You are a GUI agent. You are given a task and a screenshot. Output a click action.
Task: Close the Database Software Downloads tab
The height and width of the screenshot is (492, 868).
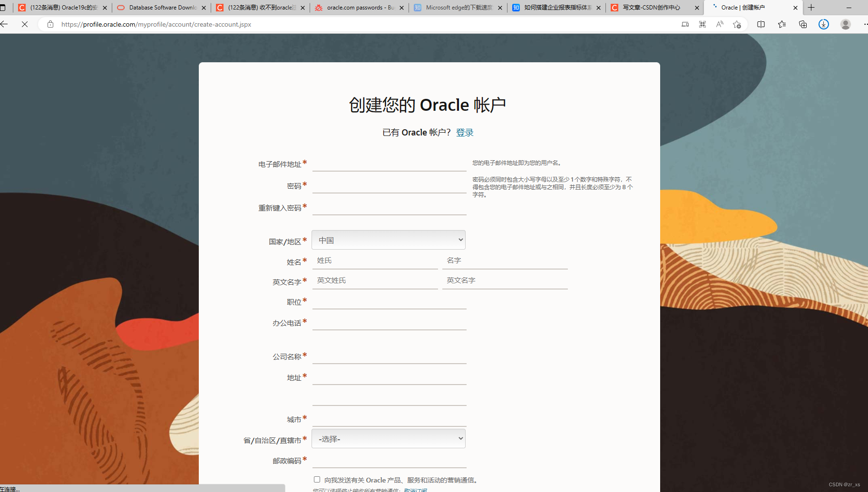coord(204,8)
